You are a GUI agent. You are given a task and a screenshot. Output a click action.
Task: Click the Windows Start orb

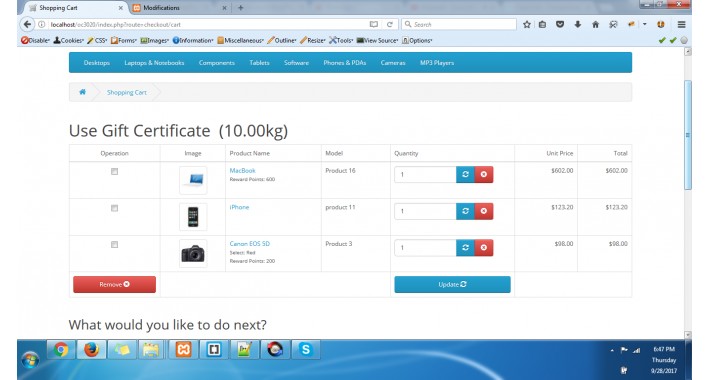tap(30, 360)
